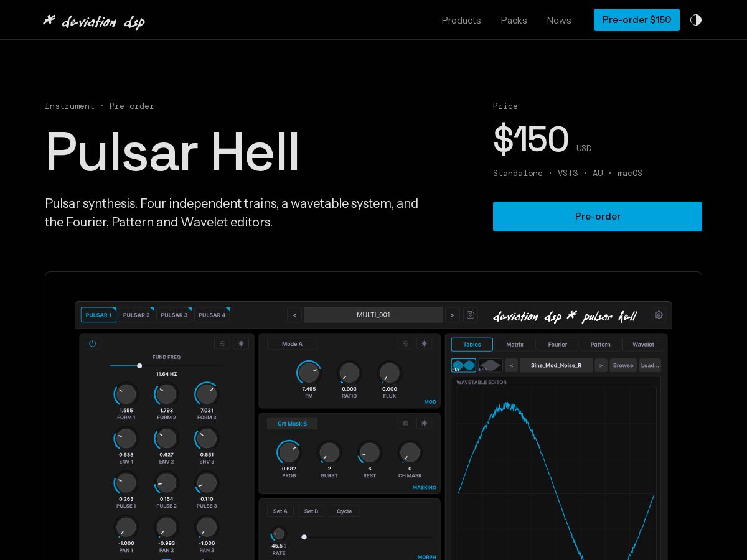Load next wavetable after Sine_Mod_Noise_R
Image resolution: width=747 pixels, height=560 pixels.
(x=601, y=365)
